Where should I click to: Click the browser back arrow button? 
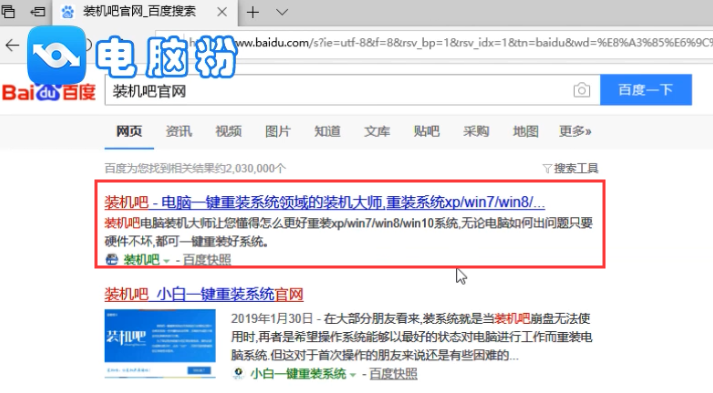(12, 45)
